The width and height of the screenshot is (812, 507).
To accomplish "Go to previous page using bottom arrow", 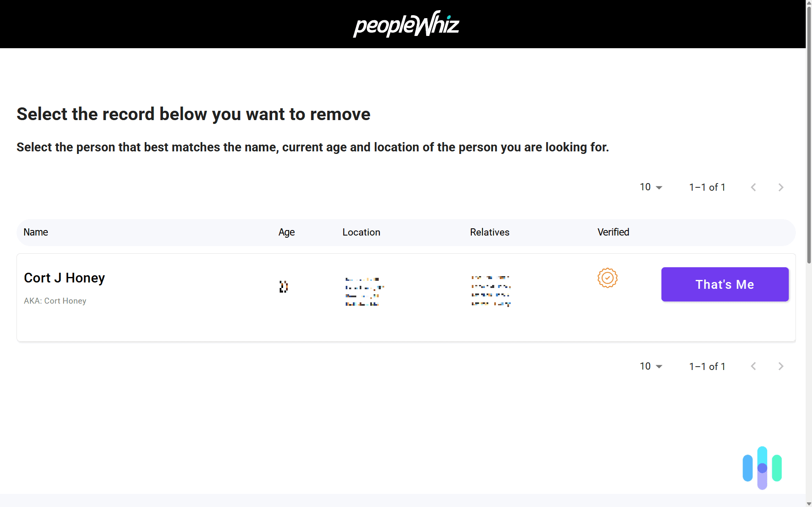I will tap(753, 366).
